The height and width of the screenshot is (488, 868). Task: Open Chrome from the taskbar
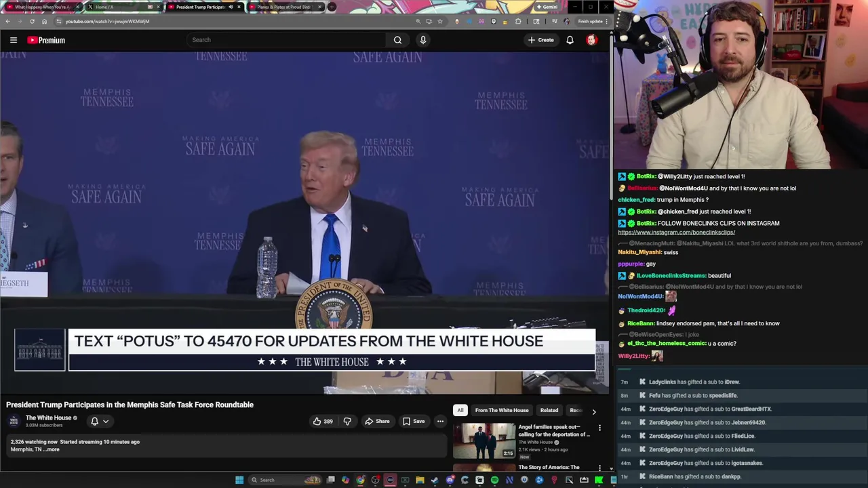[x=360, y=480]
